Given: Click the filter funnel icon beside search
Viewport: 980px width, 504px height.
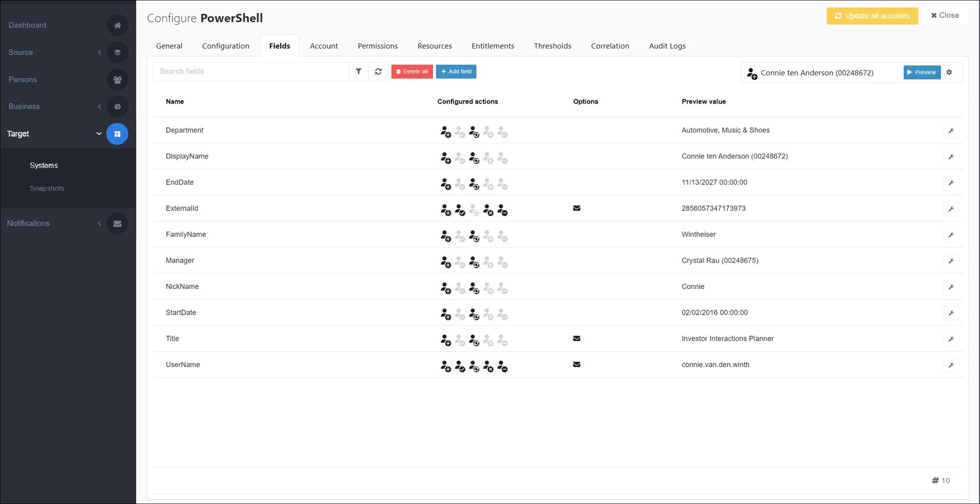Looking at the screenshot, I should pyautogui.click(x=359, y=71).
